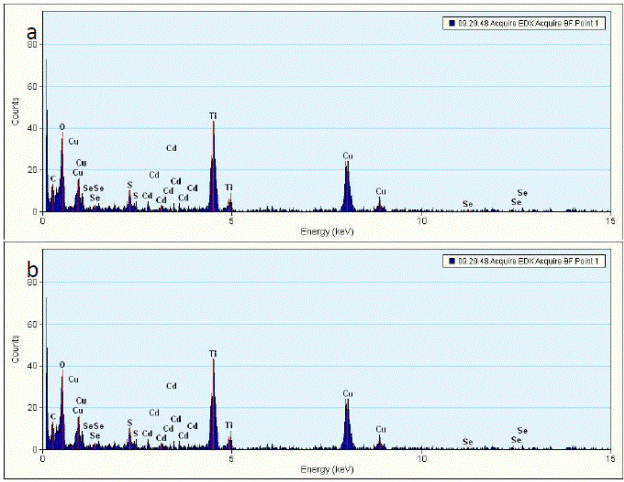Screen dimensions: 624x482
Task: Click the 10 tick on panel a's energy axis
Action: pos(422,221)
